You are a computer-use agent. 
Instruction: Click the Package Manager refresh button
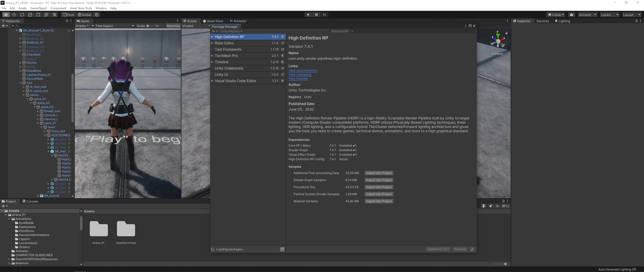coord(282,249)
